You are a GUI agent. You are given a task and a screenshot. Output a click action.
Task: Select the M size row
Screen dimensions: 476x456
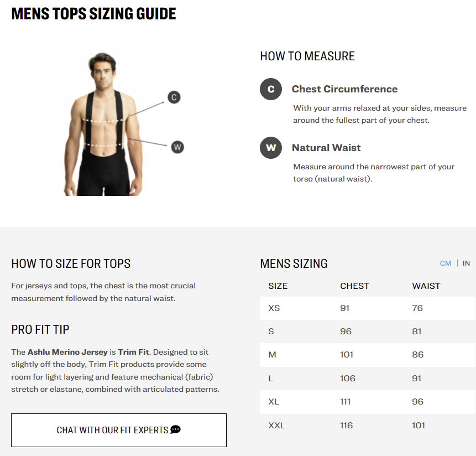pos(367,355)
